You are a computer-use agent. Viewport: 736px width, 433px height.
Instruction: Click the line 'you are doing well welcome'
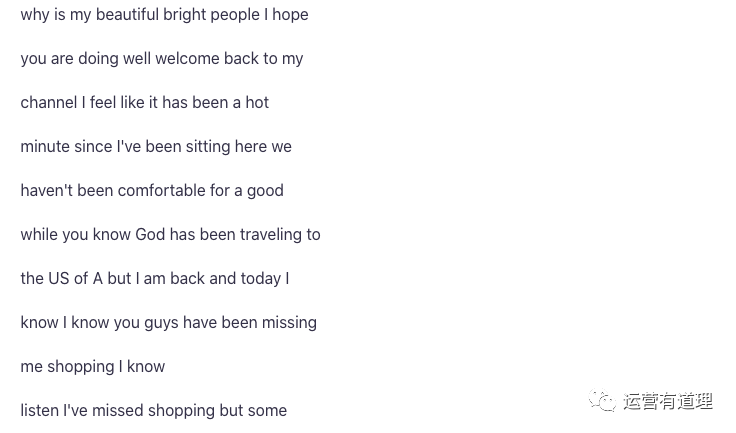click(x=161, y=59)
